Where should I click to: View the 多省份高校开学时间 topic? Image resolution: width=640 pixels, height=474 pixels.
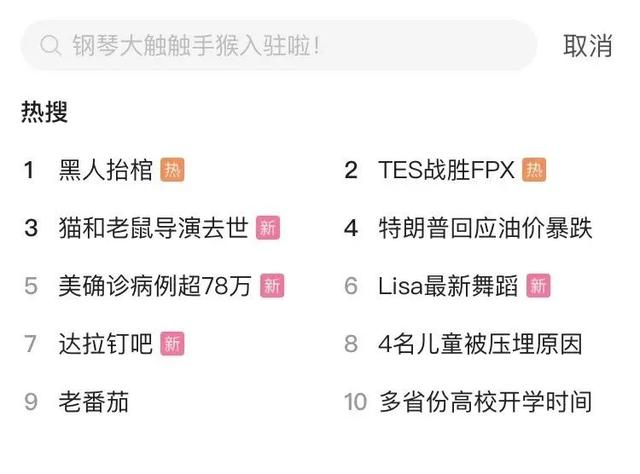(485, 402)
